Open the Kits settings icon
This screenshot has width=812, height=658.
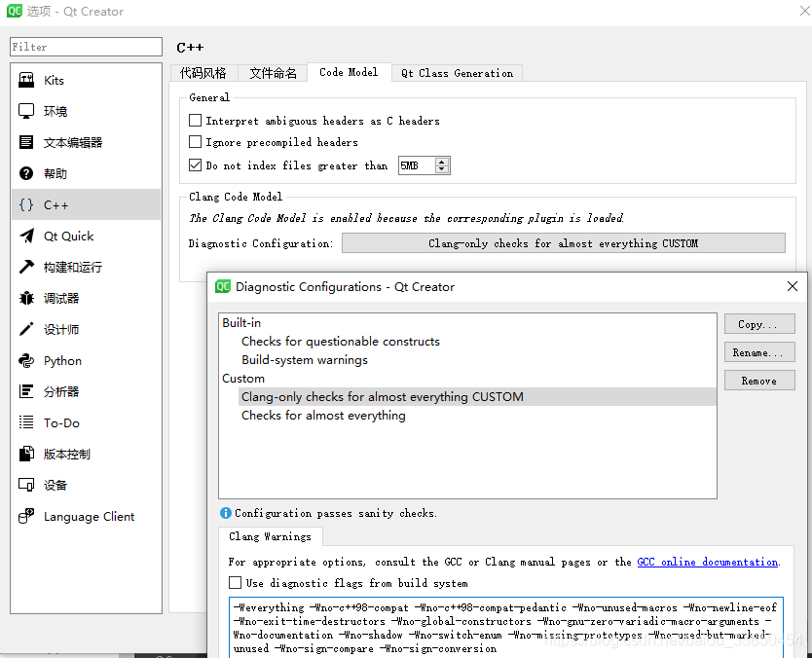pyautogui.click(x=26, y=80)
